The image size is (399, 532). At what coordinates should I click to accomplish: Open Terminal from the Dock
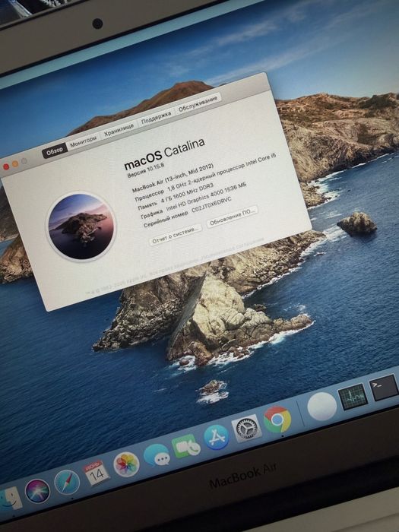(384, 388)
